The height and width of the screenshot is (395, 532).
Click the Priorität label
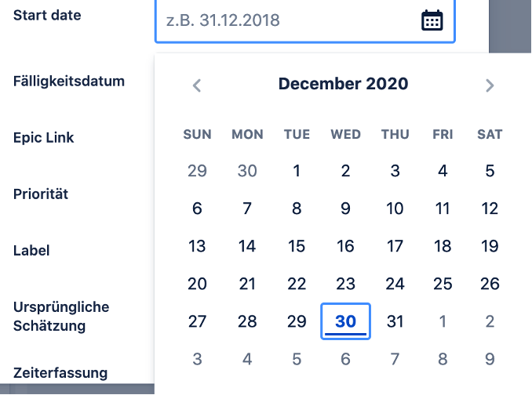coord(41,194)
